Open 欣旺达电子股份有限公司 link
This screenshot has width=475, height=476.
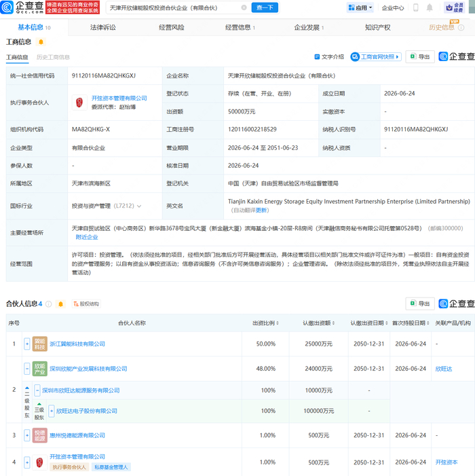tap(87, 411)
